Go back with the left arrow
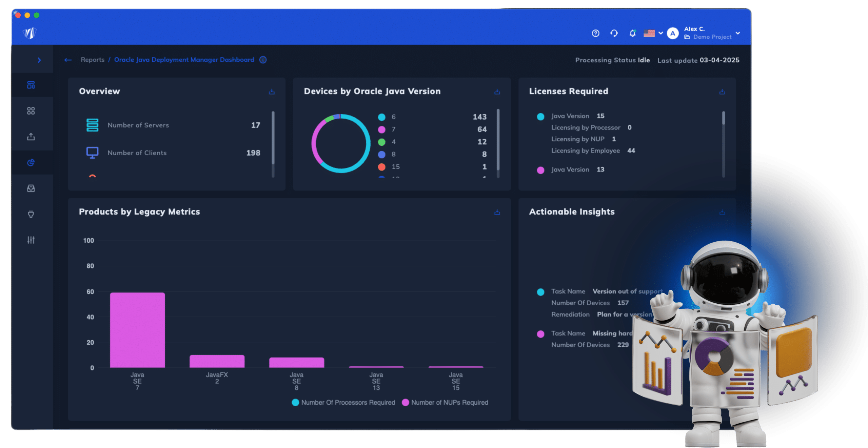 coord(68,60)
